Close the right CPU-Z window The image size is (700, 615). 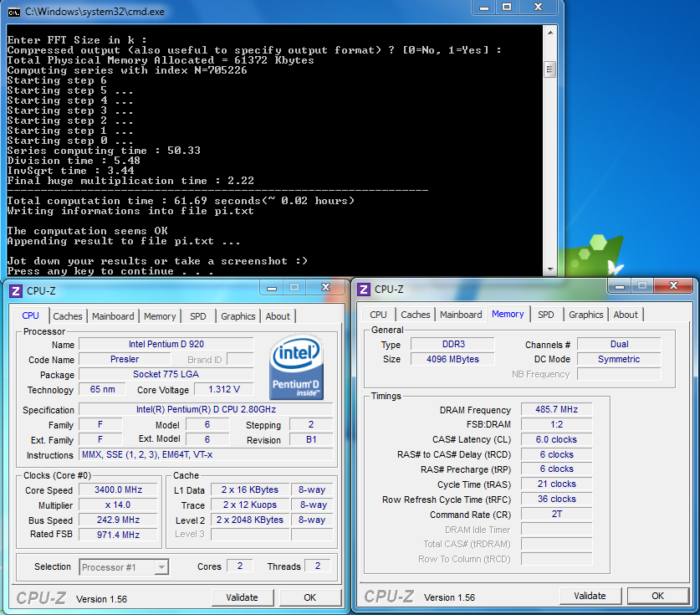[x=674, y=286]
